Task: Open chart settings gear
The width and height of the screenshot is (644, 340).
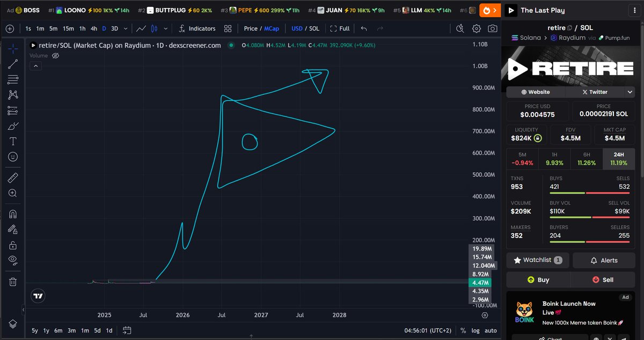Action: pos(477,28)
